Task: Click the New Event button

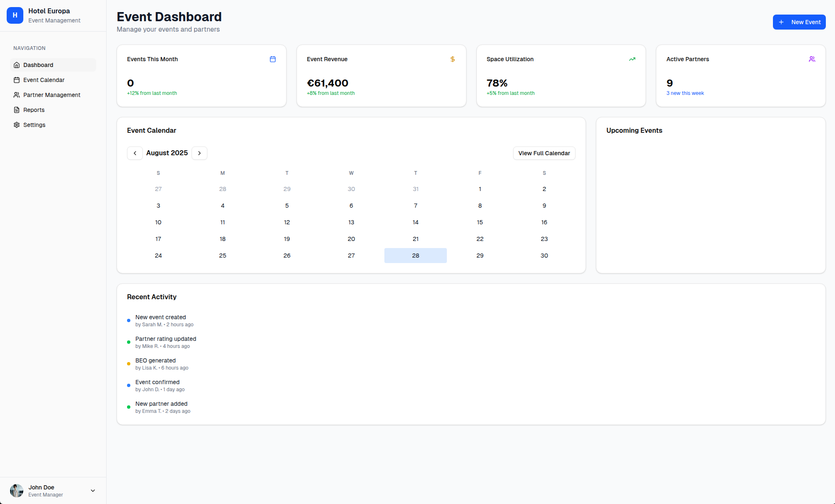Action: coord(799,22)
